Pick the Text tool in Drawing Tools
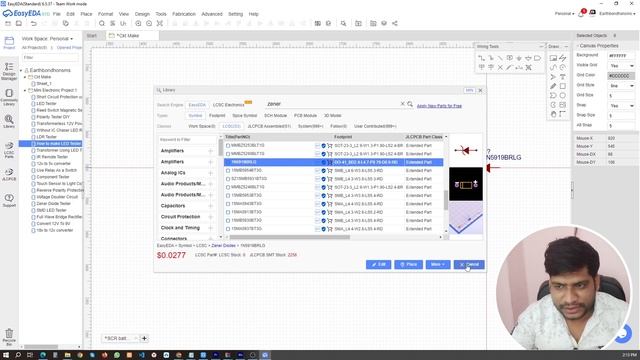The height and width of the screenshot is (360, 640). pos(563,77)
